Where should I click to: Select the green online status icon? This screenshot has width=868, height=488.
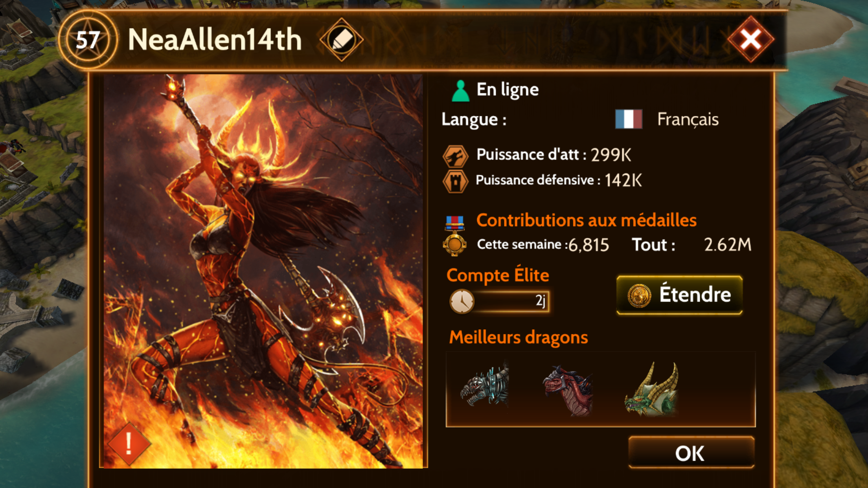pos(460,91)
